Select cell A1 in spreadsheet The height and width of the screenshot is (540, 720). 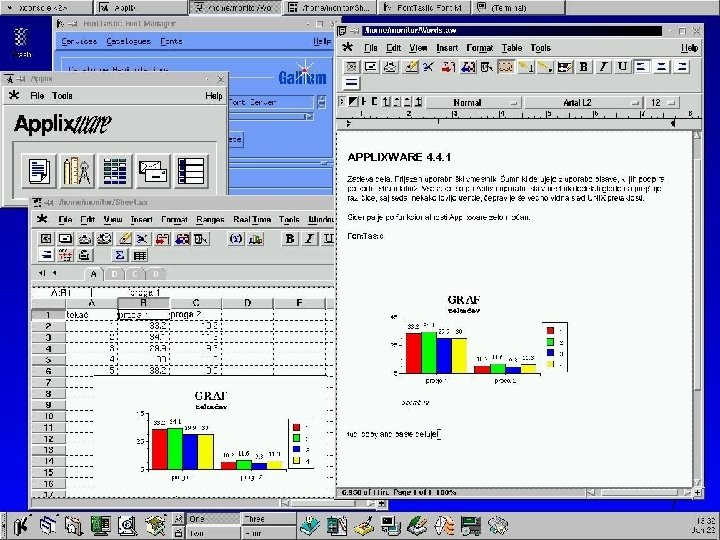pos(92,315)
